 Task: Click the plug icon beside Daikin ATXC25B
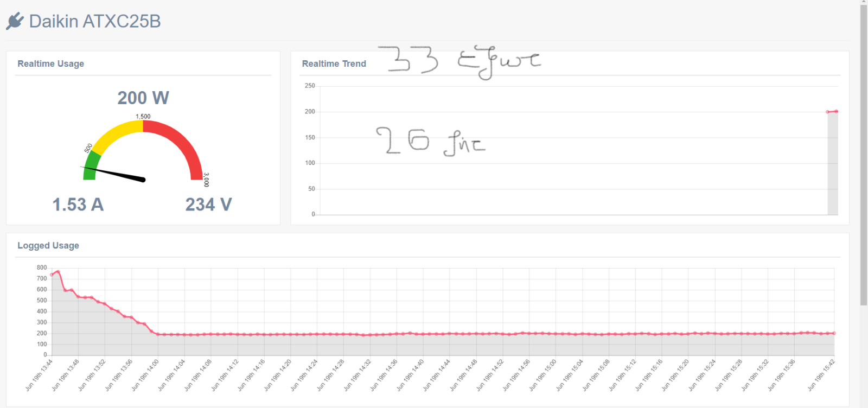click(x=15, y=21)
